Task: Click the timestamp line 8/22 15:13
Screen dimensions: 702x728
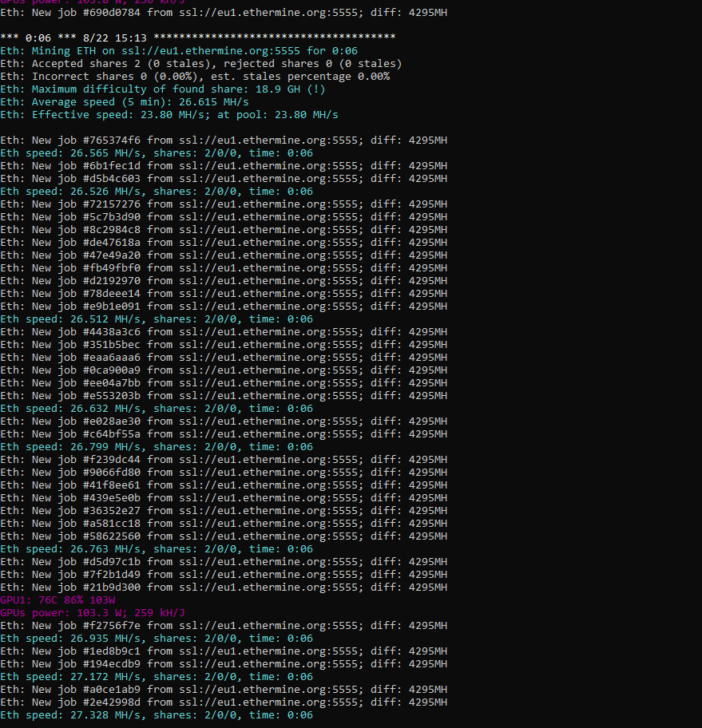Action: [198, 38]
